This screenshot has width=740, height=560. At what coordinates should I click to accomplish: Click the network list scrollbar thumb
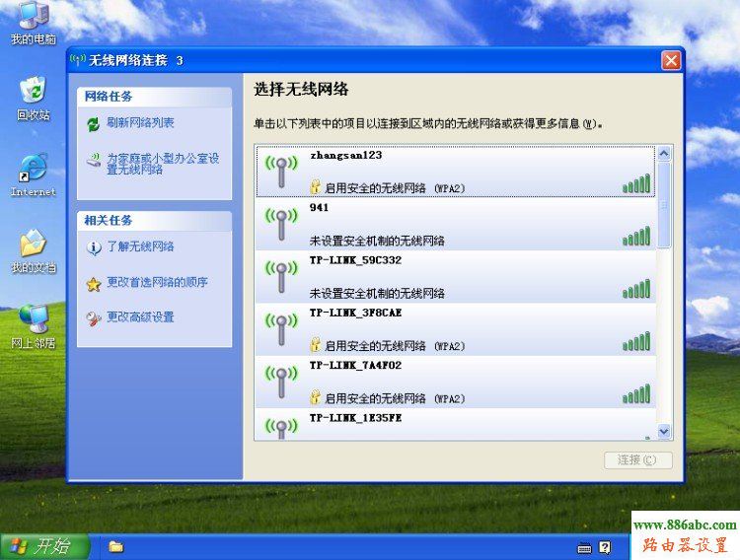664,204
